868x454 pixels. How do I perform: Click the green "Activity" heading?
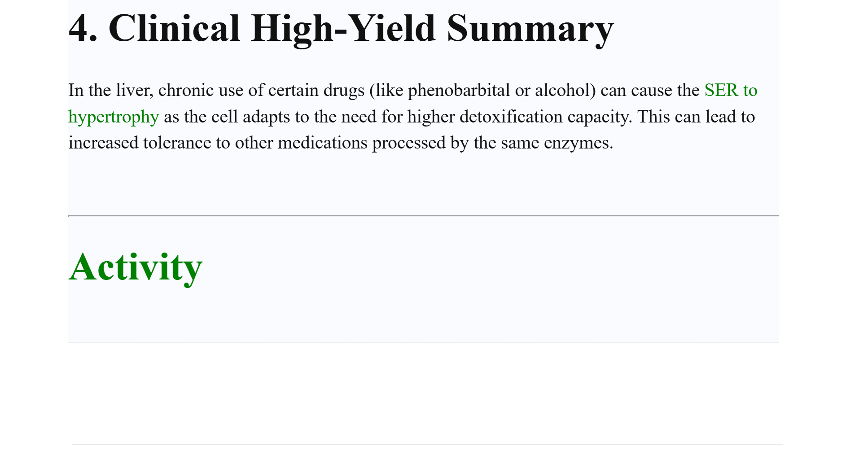(x=136, y=267)
